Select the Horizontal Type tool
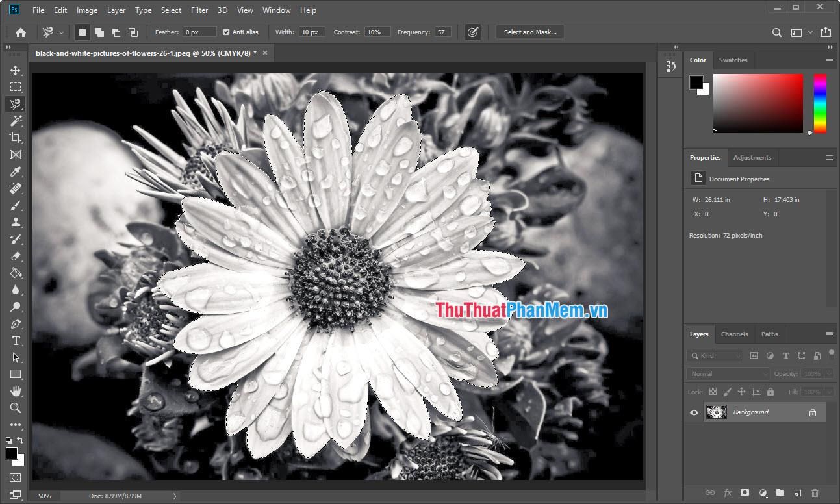840x504 pixels. [16, 340]
